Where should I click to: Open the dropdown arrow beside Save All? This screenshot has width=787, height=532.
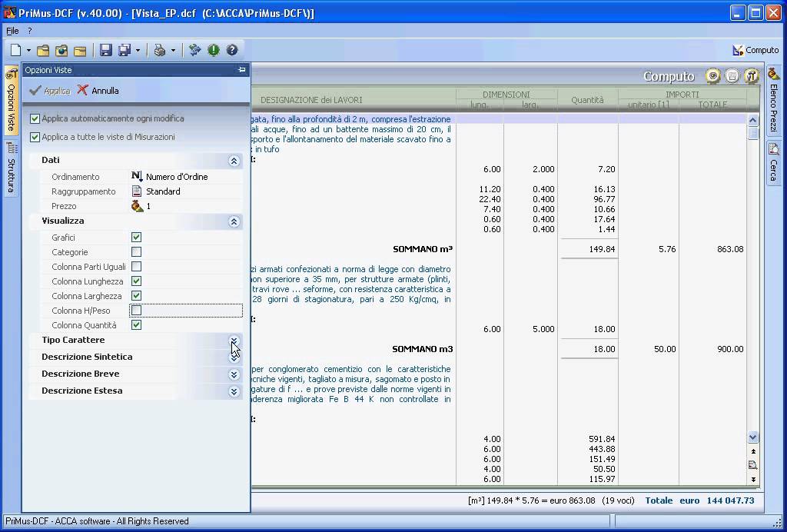[x=138, y=50]
